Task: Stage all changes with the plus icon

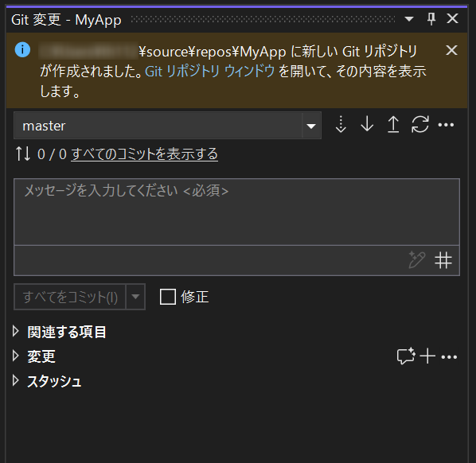Action: pos(427,356)
